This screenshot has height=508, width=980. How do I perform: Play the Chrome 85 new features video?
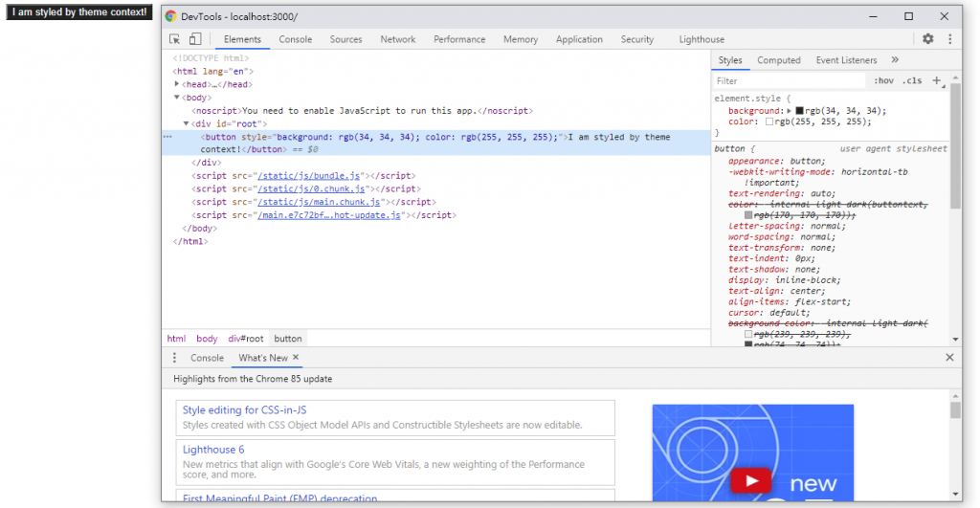[750, 480]
